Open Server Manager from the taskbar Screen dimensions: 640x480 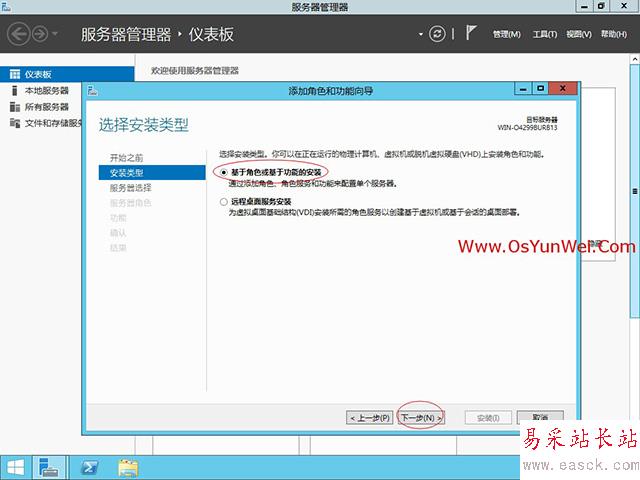(x=49, y=468)
